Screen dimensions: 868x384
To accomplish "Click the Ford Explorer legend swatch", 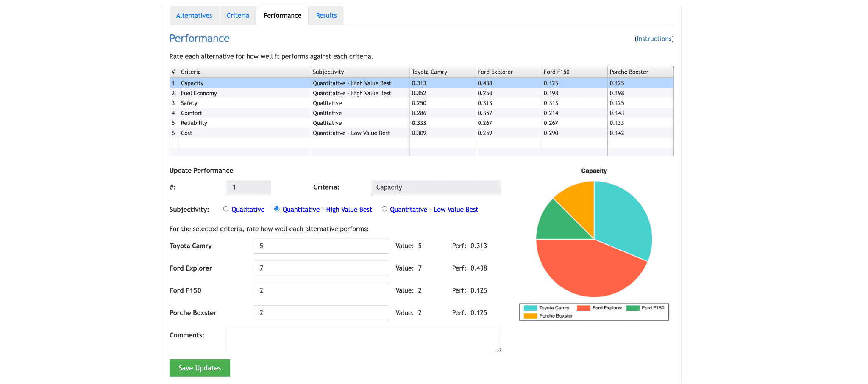I will 584,308.
